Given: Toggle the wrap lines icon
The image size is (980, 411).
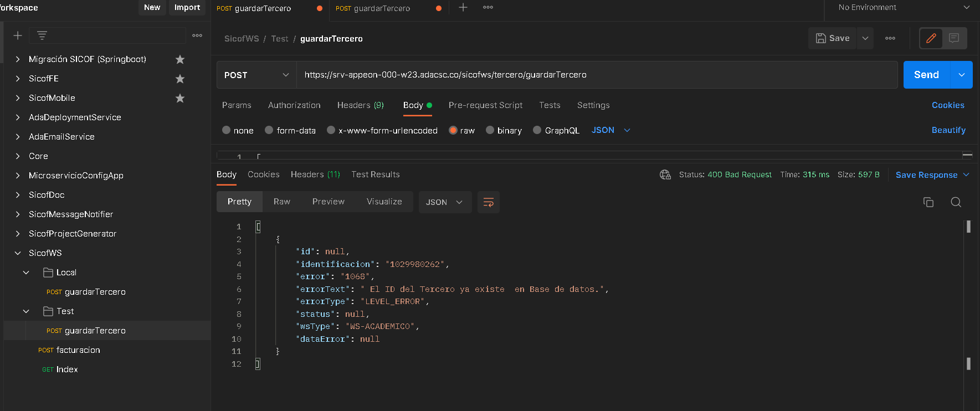Looking at the screenshot, I should click(x=488, y=202).
